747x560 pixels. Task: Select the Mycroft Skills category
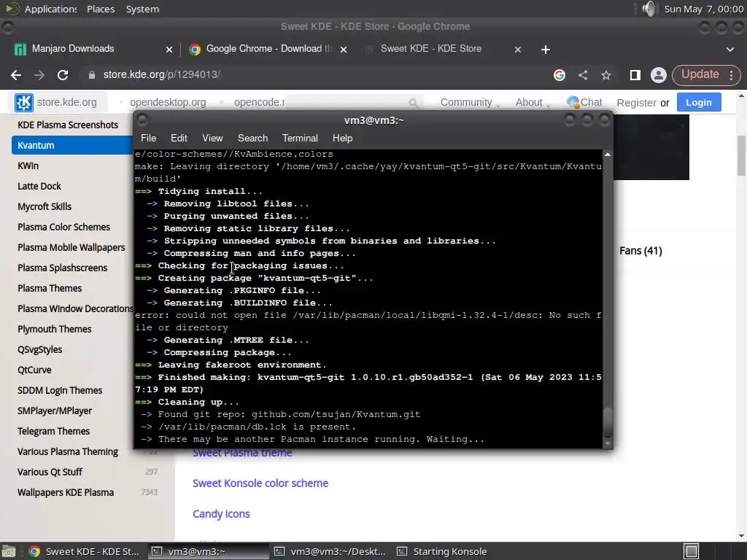44,206
